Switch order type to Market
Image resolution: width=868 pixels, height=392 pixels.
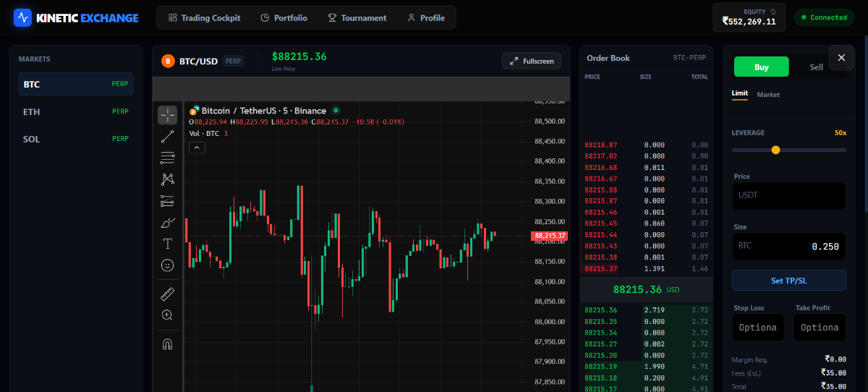(768, 95)
